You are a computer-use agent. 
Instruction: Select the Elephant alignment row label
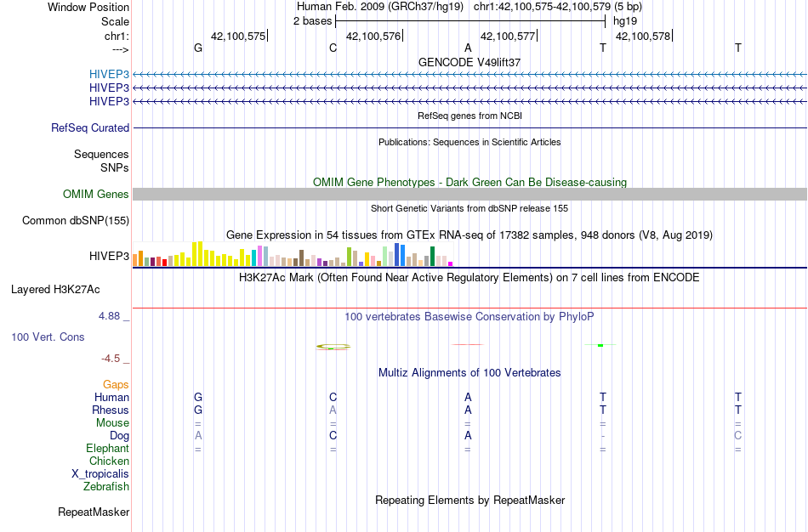[x=108, y=448]
